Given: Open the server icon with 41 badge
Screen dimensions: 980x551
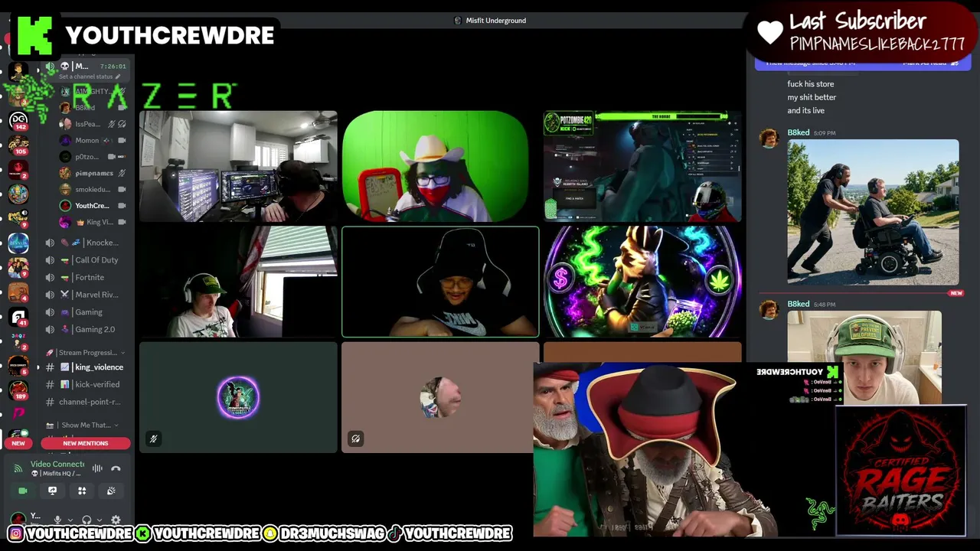Looking at the screenshot, I should pos(18,317).
